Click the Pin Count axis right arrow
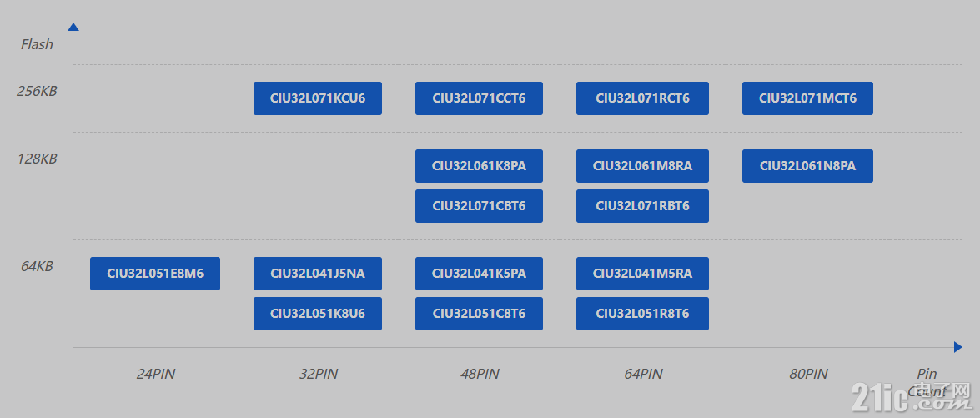This screenshot has height=418, width=980. [958, 347]
